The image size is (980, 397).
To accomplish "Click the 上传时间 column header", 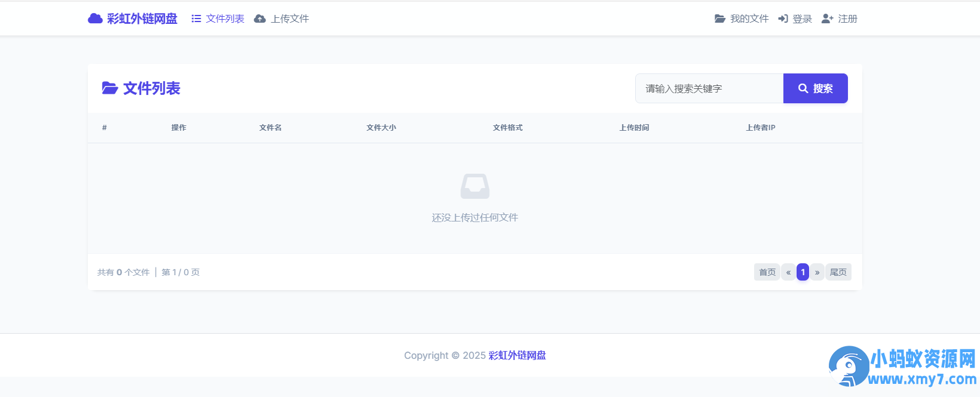I will click(x=635, y=128).
